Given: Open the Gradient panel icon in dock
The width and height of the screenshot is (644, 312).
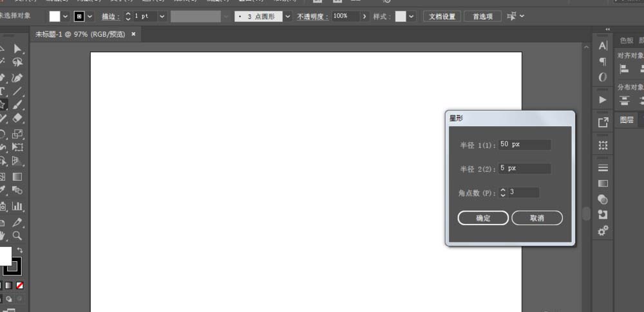Looking at the screenshot, I should pyautogui.click(x=603, y=183).
